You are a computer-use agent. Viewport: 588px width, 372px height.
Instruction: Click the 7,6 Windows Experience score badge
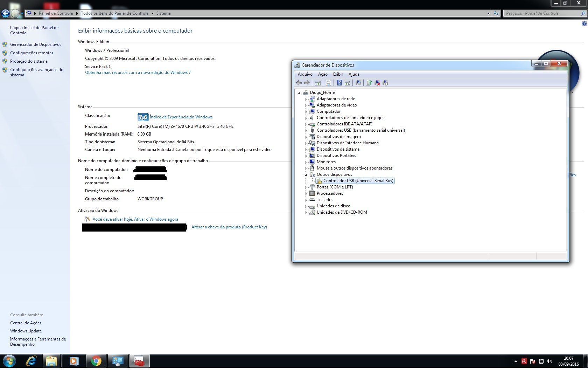(143, 117)
